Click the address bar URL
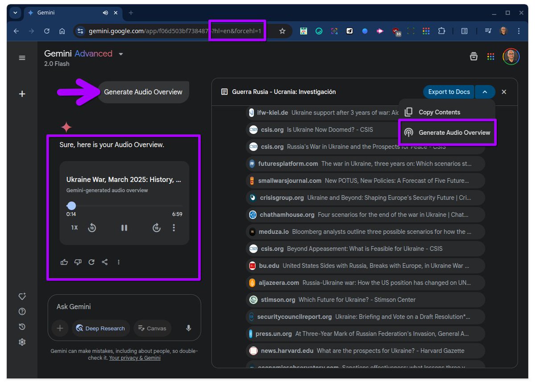Viewport: 535px width, 392px height. (x=175, y=31)
